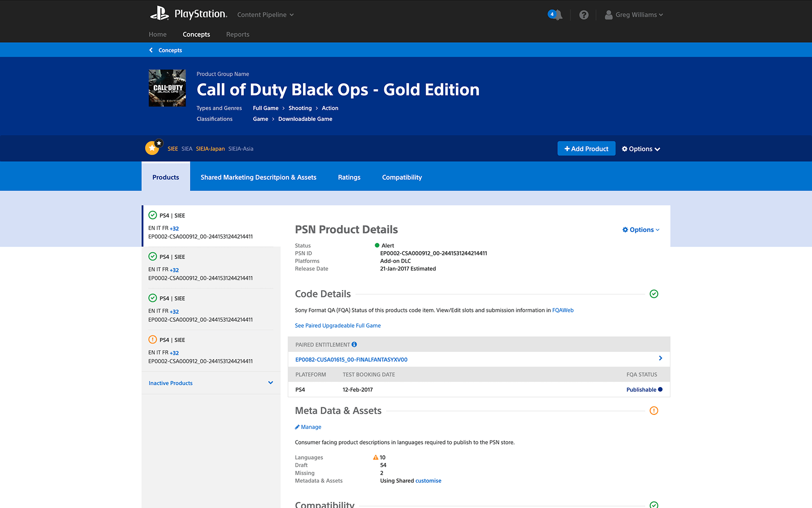Open the Options dropdown in the product group bar

[641, 149]
